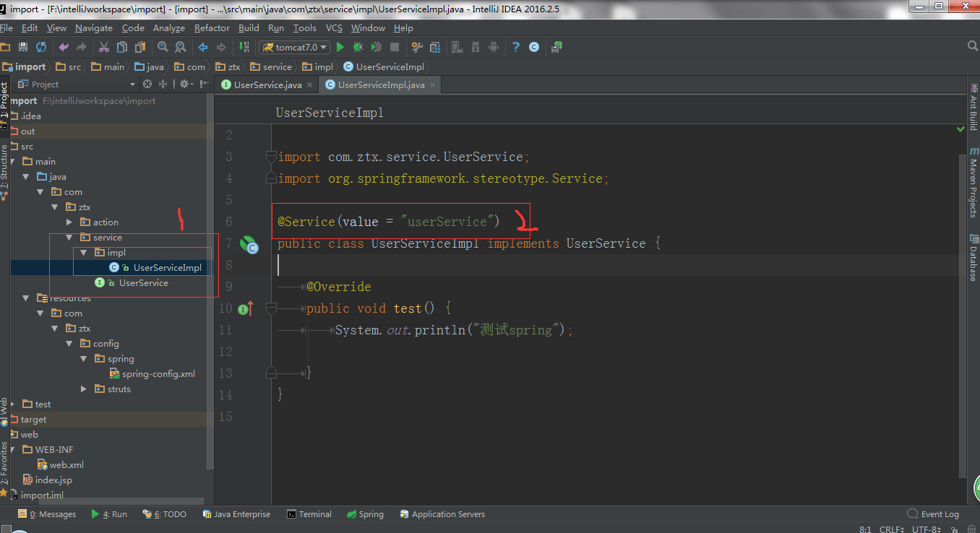Click the Copy icon in toolbar

click(x=121, y=47)
